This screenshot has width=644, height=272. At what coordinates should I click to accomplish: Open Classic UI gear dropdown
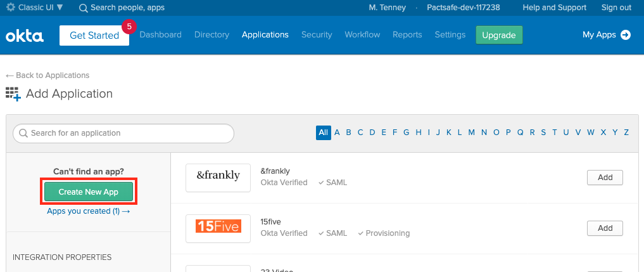tap(35, 8)
